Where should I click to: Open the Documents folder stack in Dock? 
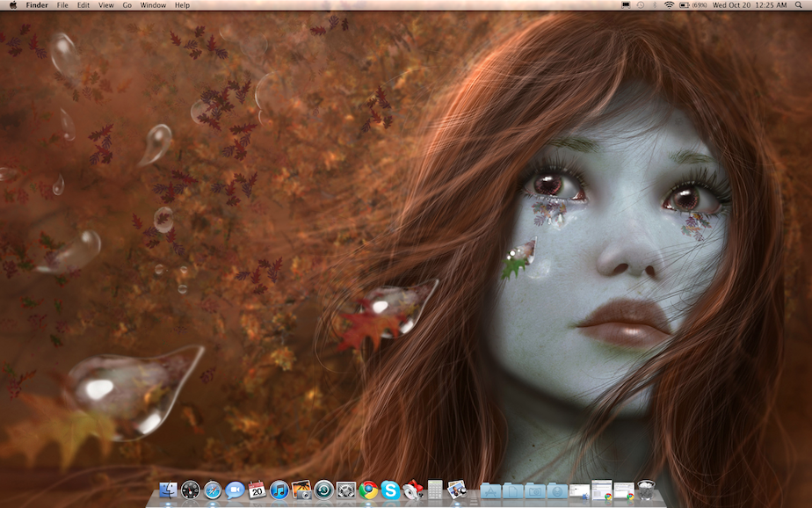512,490
